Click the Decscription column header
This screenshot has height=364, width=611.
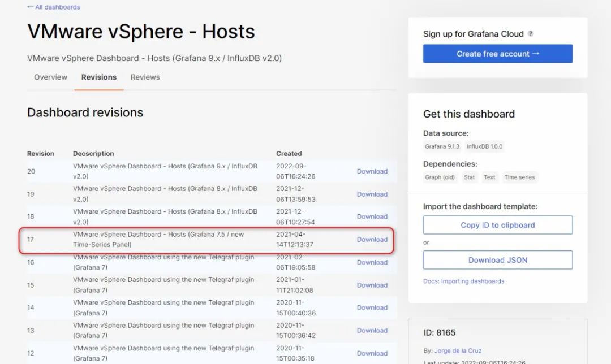(93, 153)
